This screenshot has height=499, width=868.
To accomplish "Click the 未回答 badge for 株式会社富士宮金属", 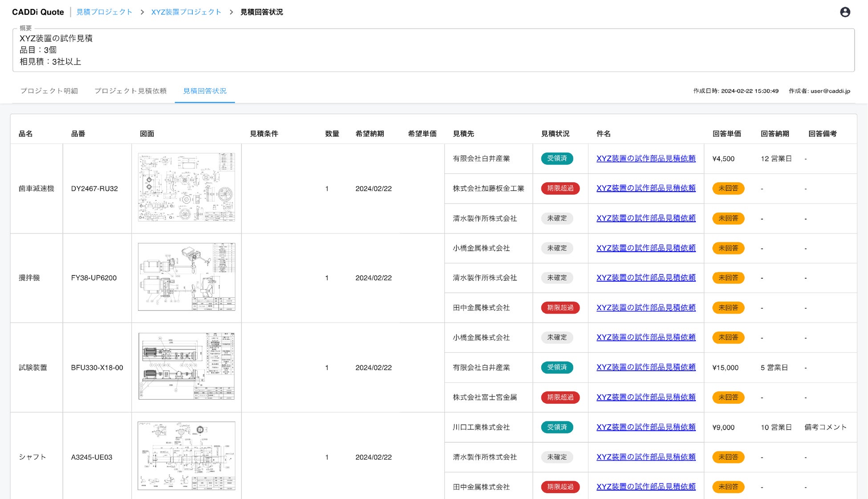I will tap(728, 397).
